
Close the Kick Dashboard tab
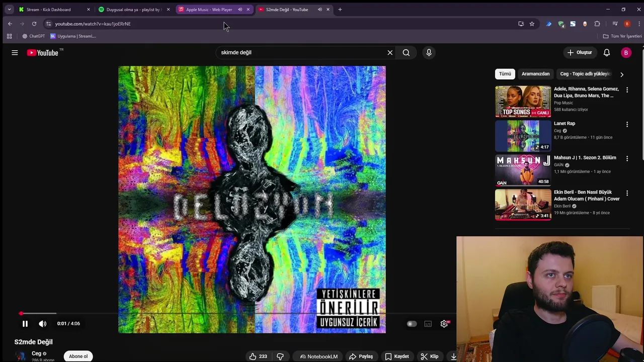pos(88,10)
